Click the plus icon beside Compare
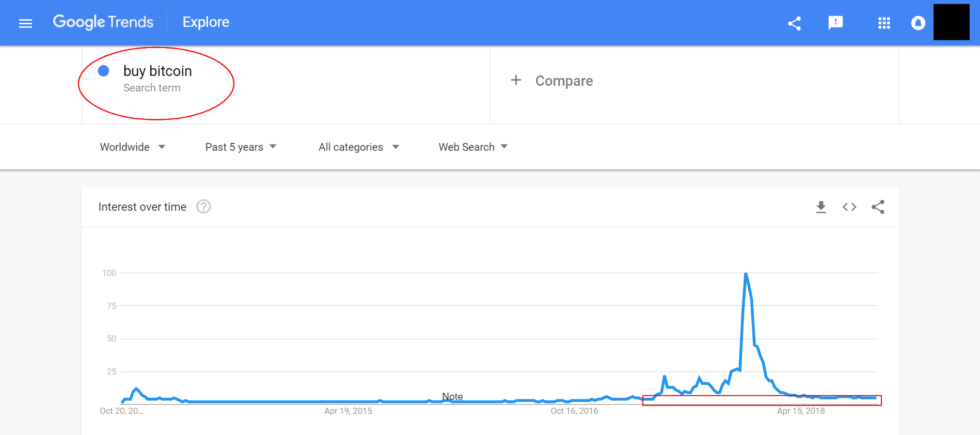The image size is (980, 435). tap(516, 80)
